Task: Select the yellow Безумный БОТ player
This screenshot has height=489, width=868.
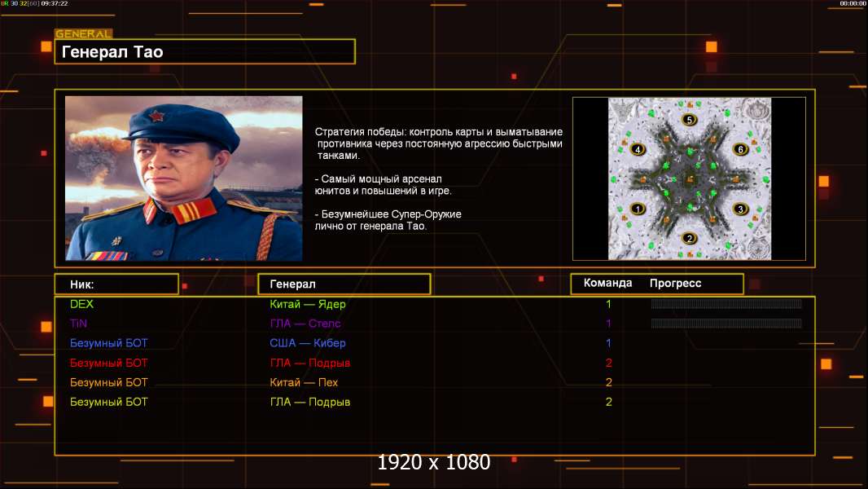Action: point(108,402)
